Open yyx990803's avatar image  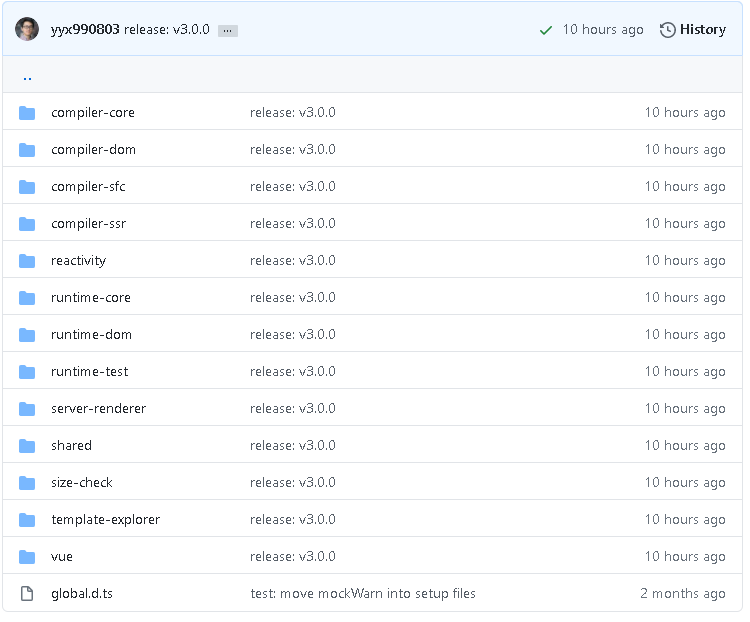27,29
